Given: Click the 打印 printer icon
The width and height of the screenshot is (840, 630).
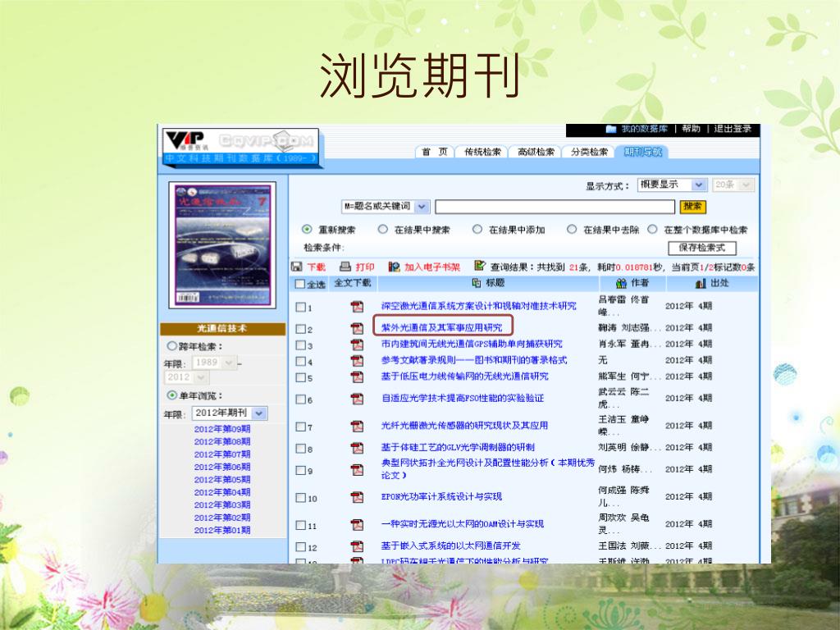Looking at the screenshot, I should point(345,267).
